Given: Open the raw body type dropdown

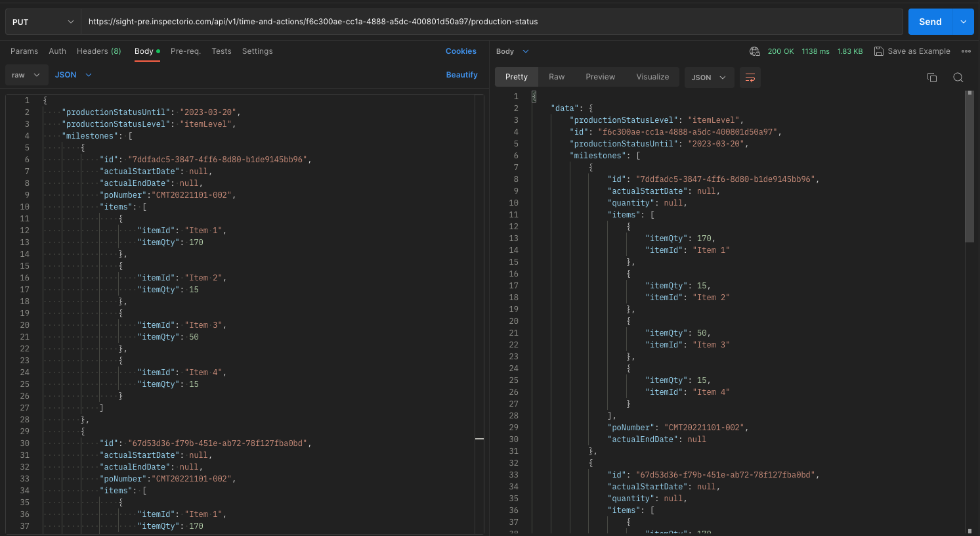Looking at the screenshot, I should click(x=26, y=75).
